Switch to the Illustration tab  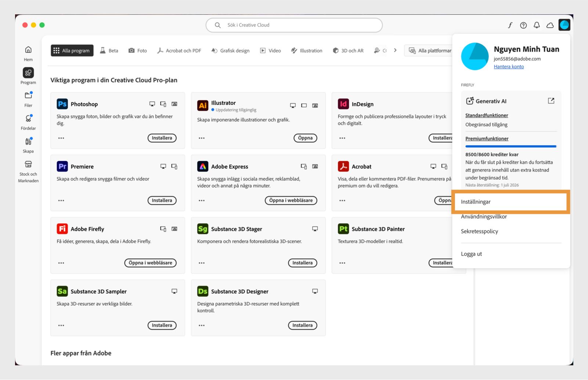click(307, 50)
